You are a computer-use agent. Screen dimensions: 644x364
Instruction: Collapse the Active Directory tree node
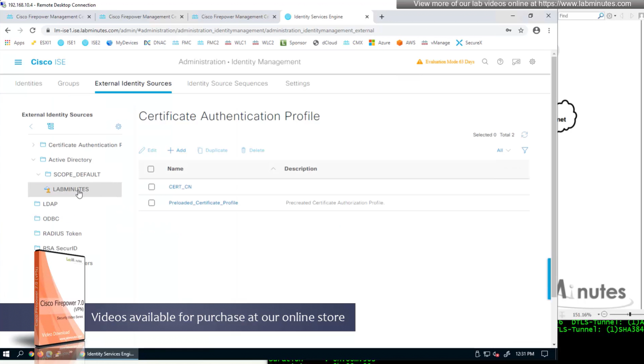[33, 160]
